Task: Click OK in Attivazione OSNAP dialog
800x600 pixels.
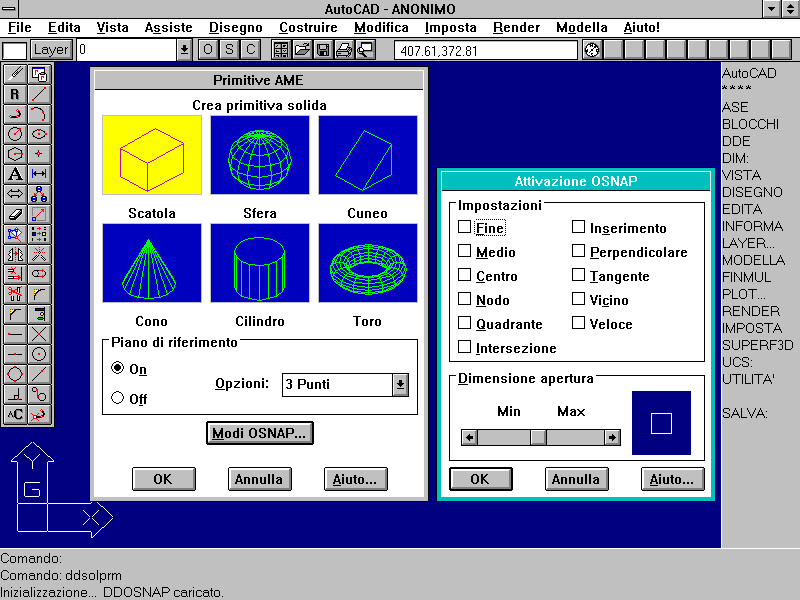Action: point(481,479)
